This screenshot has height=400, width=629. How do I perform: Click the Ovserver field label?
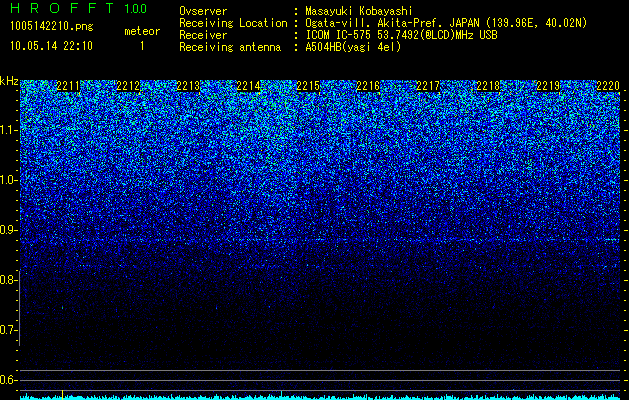coord(203,11)
